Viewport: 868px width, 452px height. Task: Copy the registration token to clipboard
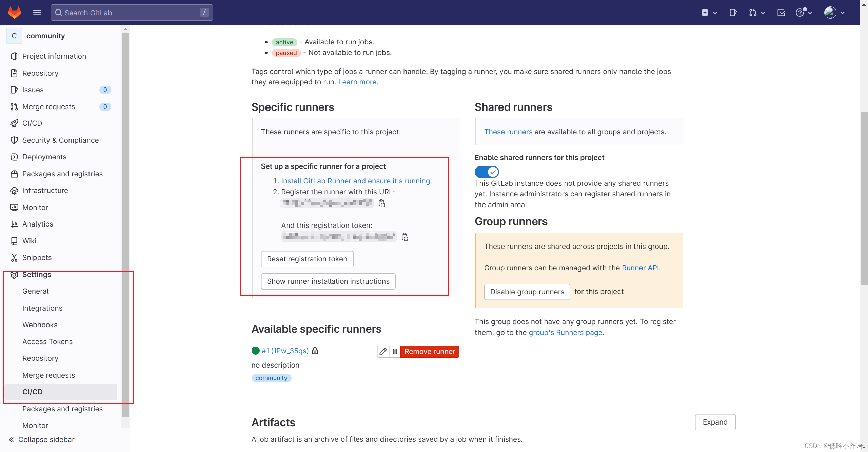[405, 236]
